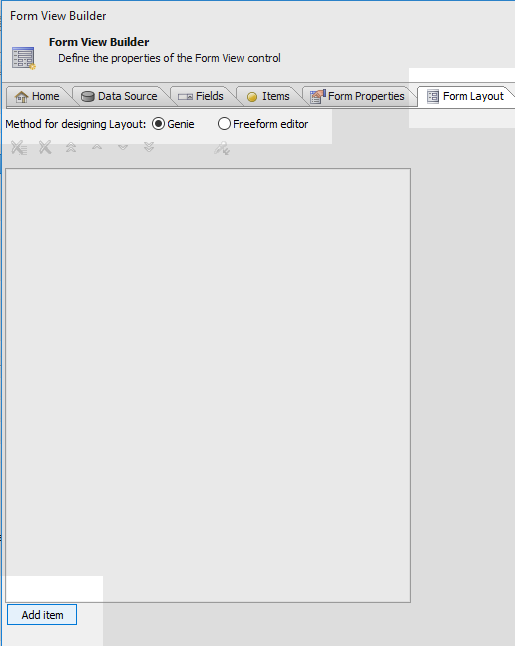515x646 pixels.
Task: Go to the Fields tab
Action: pyautogui.click(x=201, y=96)
